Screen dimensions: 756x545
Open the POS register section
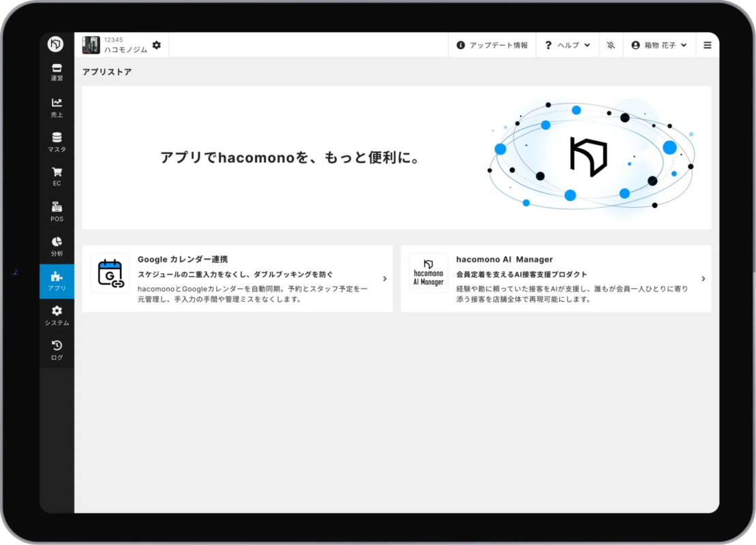(x=57, y=212)
